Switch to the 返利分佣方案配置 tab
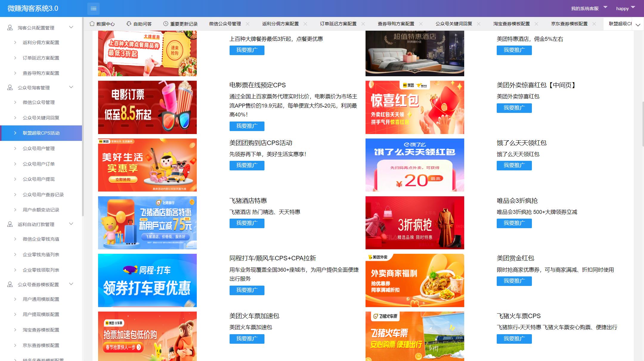Screen dimensions: 644x361 tap(280, 24)
